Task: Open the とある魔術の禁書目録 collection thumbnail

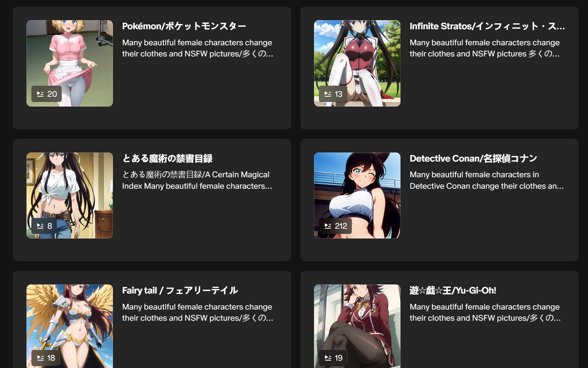Action: click(x=70, y=195)
